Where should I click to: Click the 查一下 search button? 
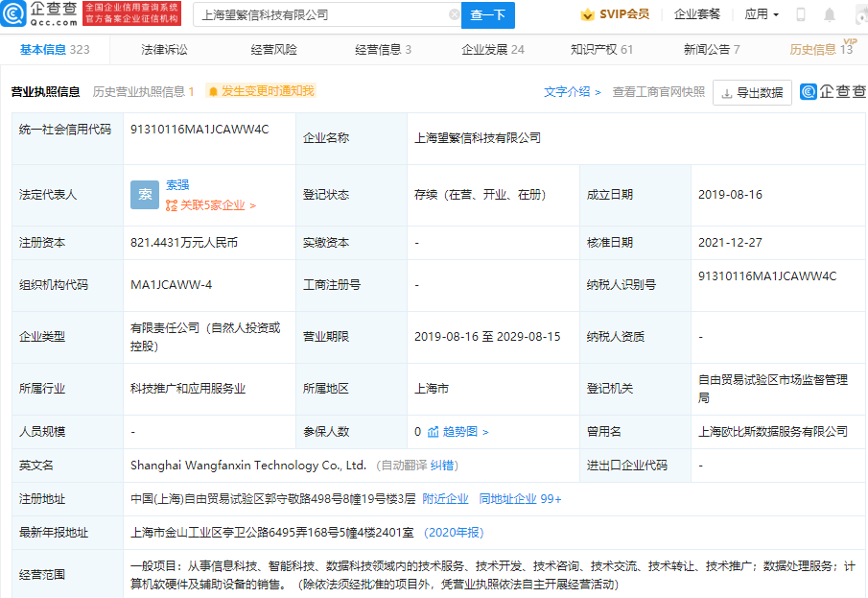point(487,15)
